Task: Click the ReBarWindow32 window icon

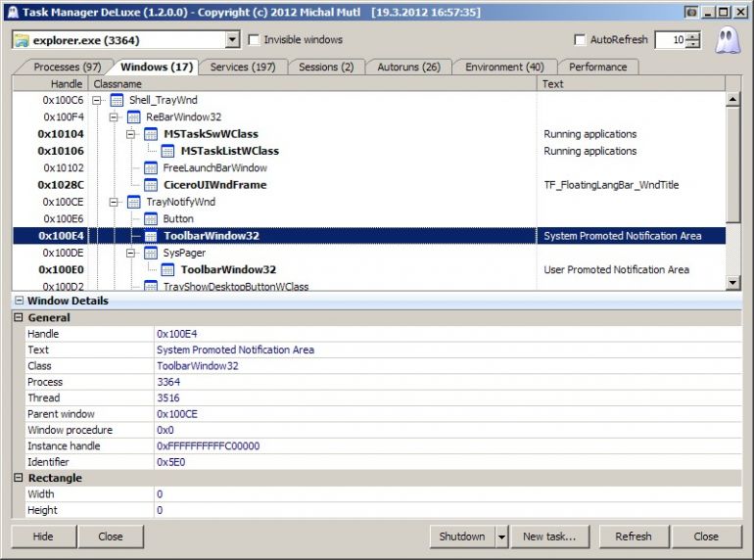Action: (134, 117)
